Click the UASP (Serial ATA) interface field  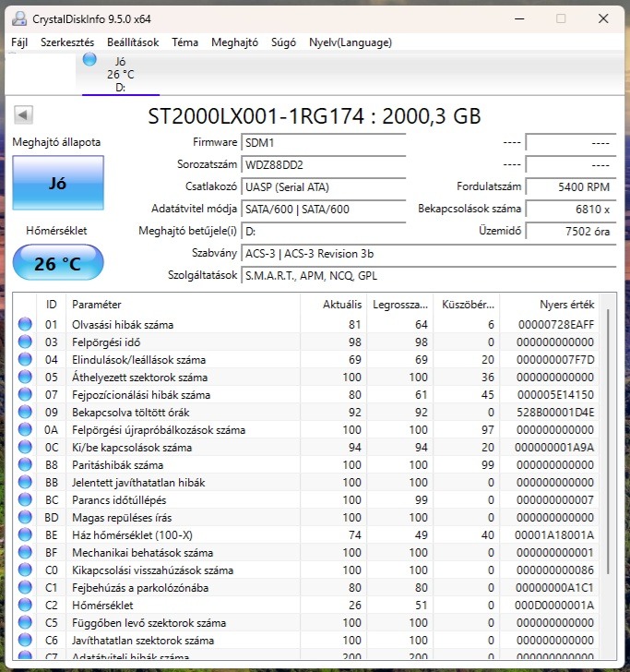(x=324, y=187)
